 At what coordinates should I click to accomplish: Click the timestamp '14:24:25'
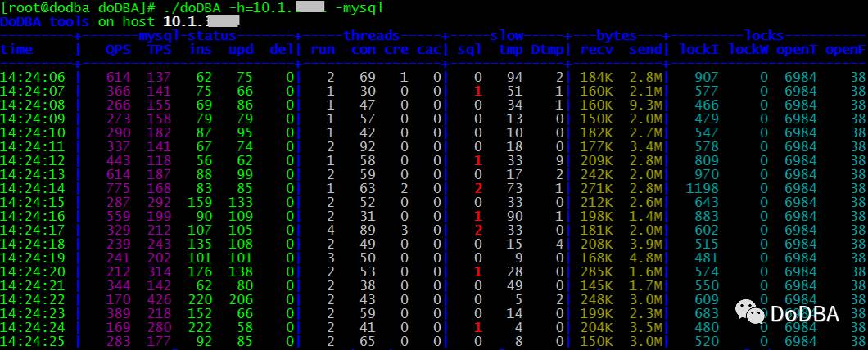click(x=33, y=341)
